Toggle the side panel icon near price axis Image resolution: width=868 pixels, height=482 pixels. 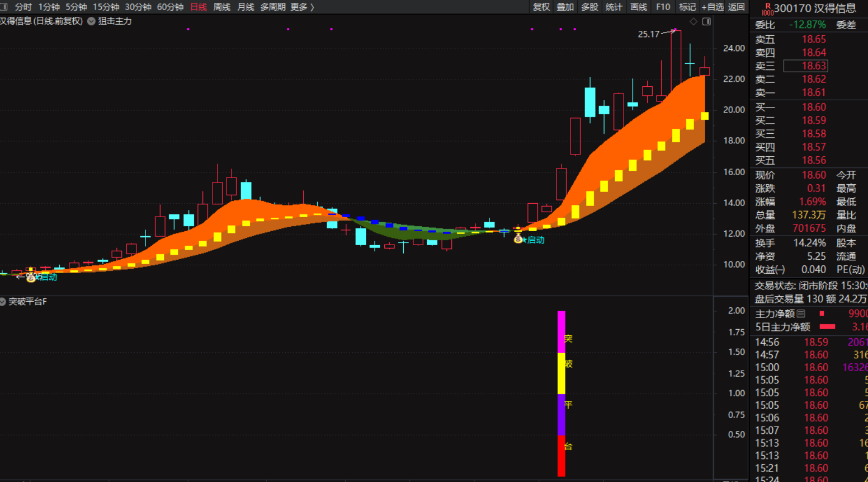point(706,21)
